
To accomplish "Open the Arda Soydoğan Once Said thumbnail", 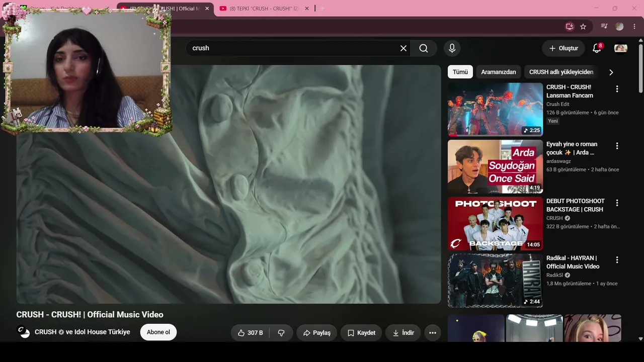I will [x=495, y=166].
